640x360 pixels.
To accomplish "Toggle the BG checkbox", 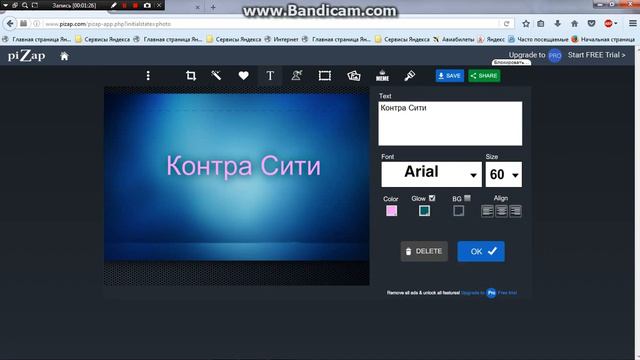I will point(467,198).
